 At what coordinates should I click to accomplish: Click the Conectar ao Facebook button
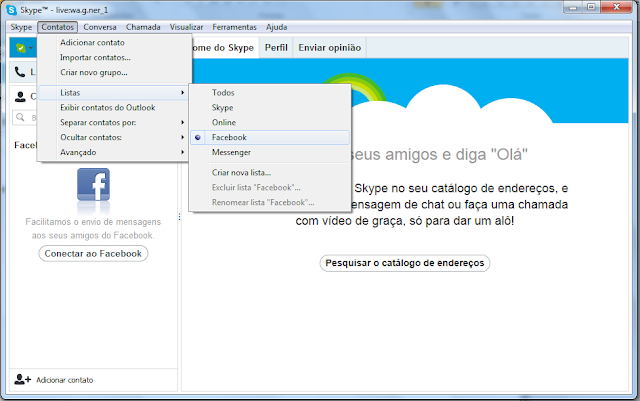(93, 254)
